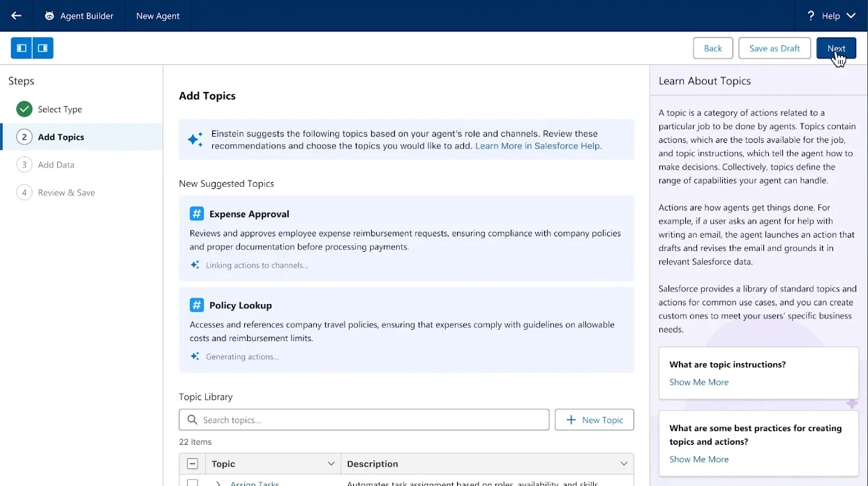The image size is (868, 486).
Task: Go to Add Data step
Action: [x=56, y=165]
